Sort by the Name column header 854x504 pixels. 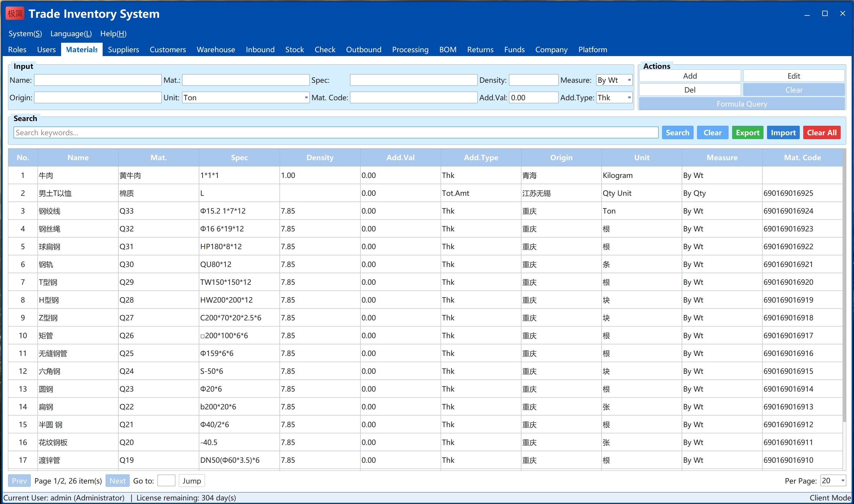(78, 158)
